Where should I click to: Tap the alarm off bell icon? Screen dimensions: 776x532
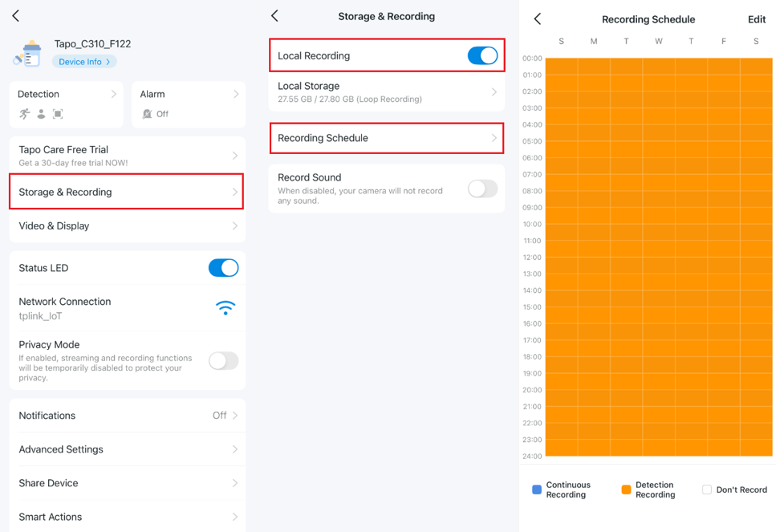point(147,114)
